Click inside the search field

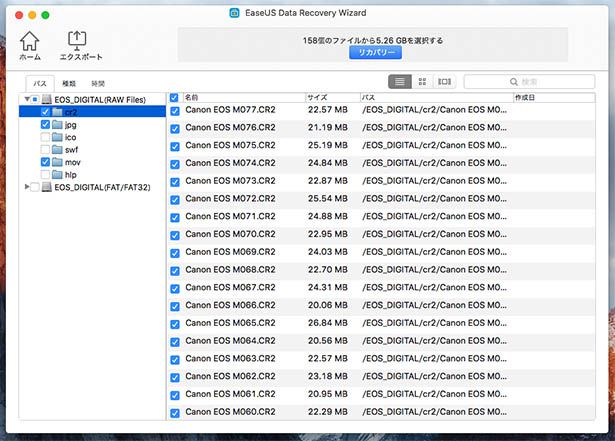click(529, 82)
